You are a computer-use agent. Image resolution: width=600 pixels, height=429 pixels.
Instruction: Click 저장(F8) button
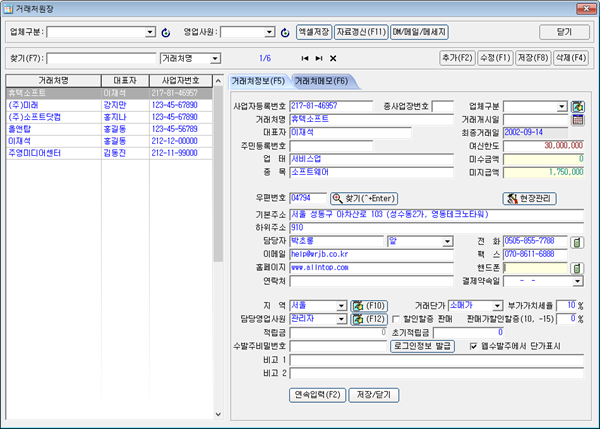(x=533, y=58)
